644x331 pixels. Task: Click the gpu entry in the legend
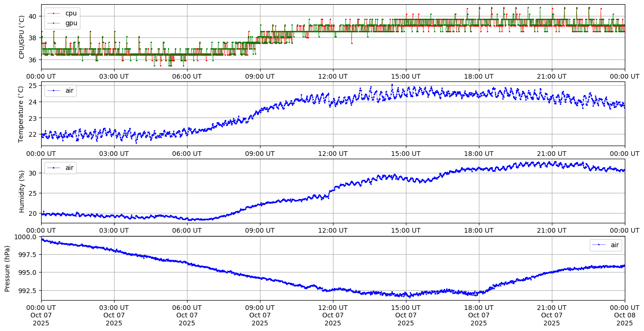click(x=71, y=23)
